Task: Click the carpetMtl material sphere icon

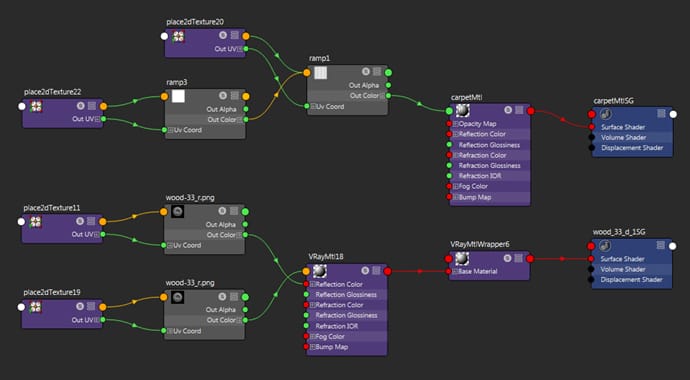Action: pos(462,110)
